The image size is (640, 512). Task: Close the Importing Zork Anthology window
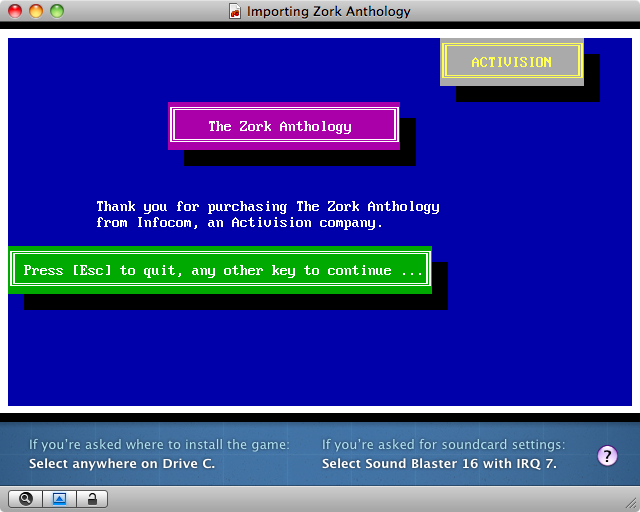(15, 12)
